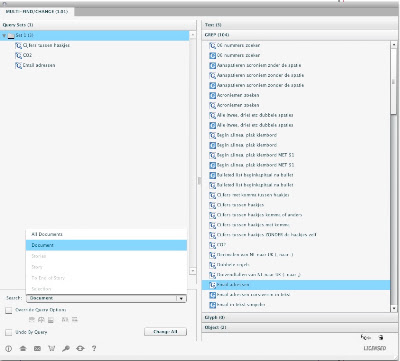Click the email envelope icon in the bottom toolbar

(x=37, y=348)
